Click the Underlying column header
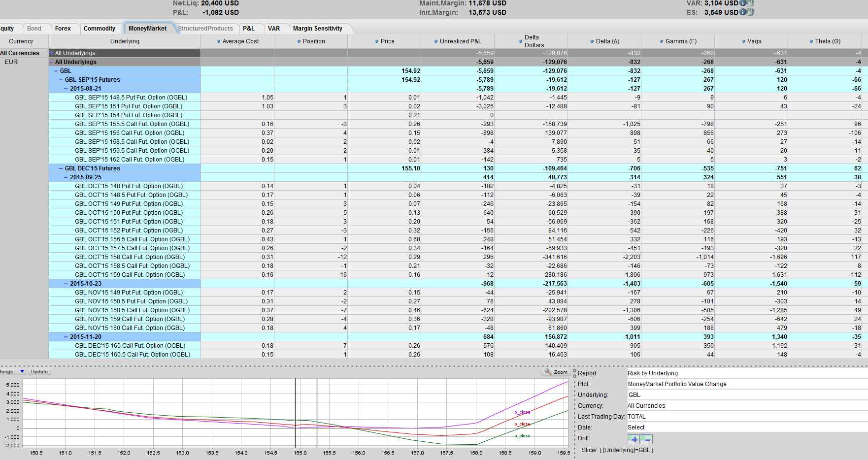Viewport: 868px width, 460px height. pyautogui.click(x=125, y=41)
